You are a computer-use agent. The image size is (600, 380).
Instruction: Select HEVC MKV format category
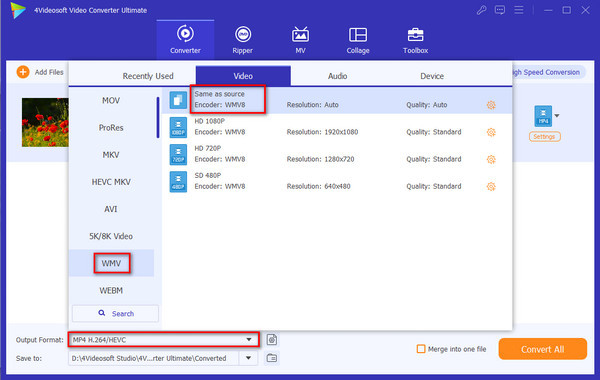tap(111, 182)
